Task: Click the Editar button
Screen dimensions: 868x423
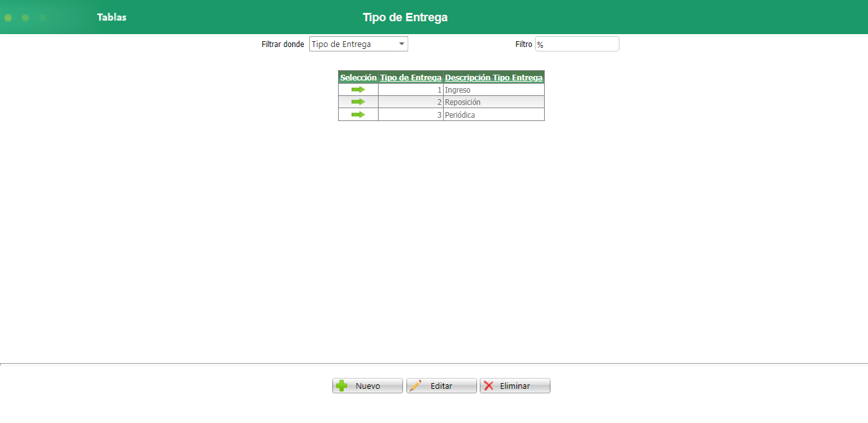Action: coord(442,386)
